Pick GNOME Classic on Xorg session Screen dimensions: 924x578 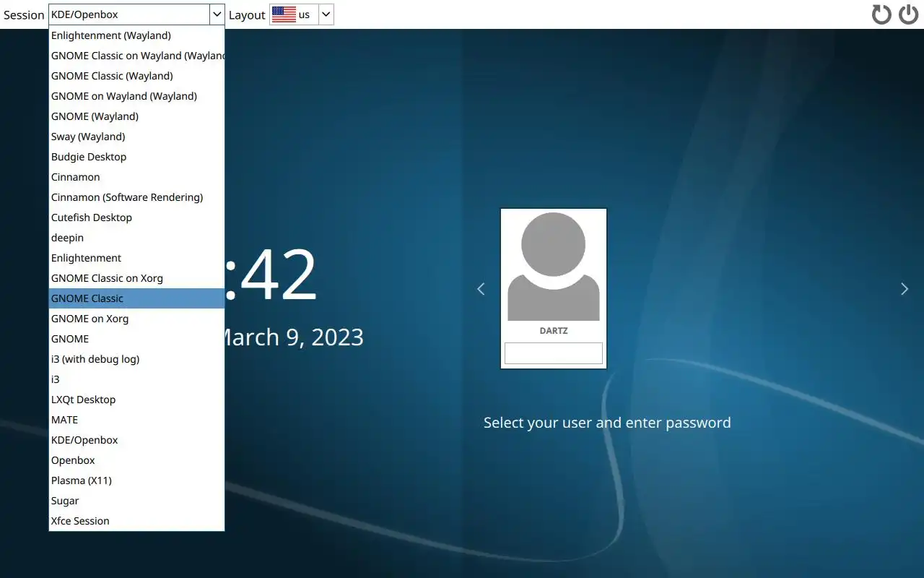136,278
